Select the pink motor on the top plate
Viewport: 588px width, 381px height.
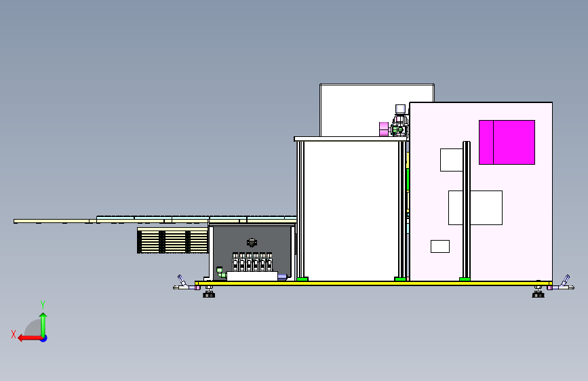[384, 129]
